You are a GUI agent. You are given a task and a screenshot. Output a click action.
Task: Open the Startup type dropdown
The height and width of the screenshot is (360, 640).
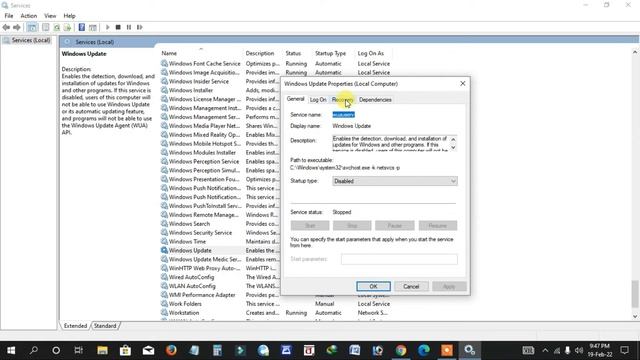pos(395,181)
